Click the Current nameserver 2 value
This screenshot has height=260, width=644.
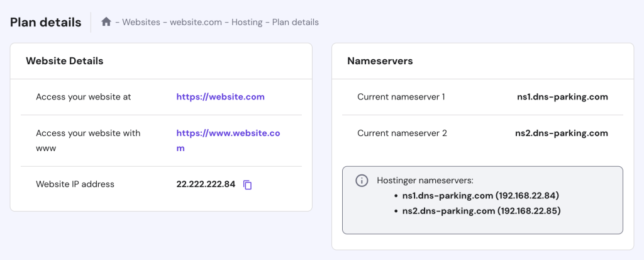point(562,133)
